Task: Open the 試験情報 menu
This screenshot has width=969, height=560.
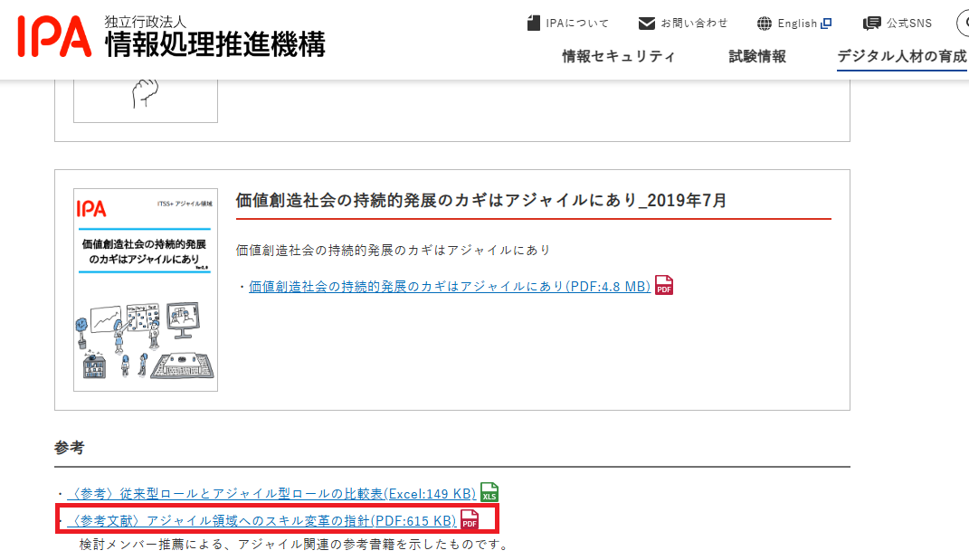Action: (757, 56)
